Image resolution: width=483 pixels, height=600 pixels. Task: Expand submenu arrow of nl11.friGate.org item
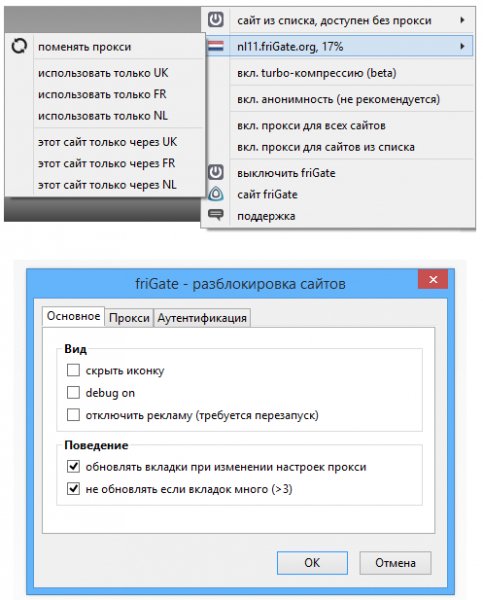(x=462, y=46)
